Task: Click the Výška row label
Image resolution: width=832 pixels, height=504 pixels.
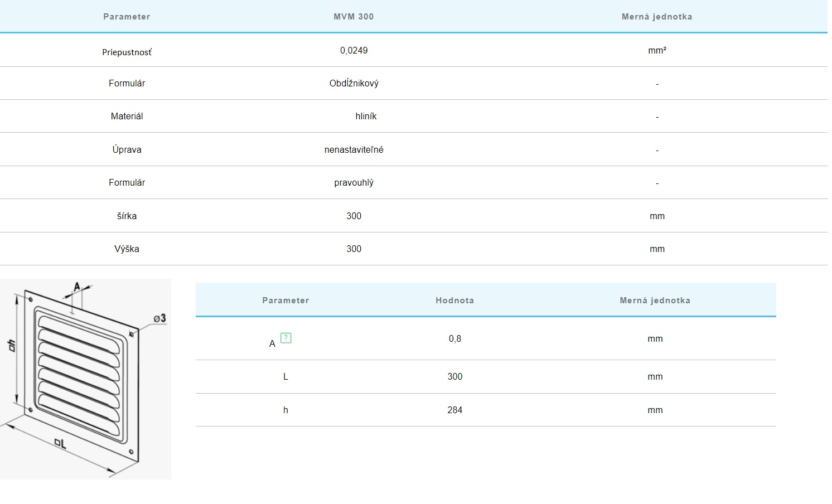Action: click(x=127, y=249)
